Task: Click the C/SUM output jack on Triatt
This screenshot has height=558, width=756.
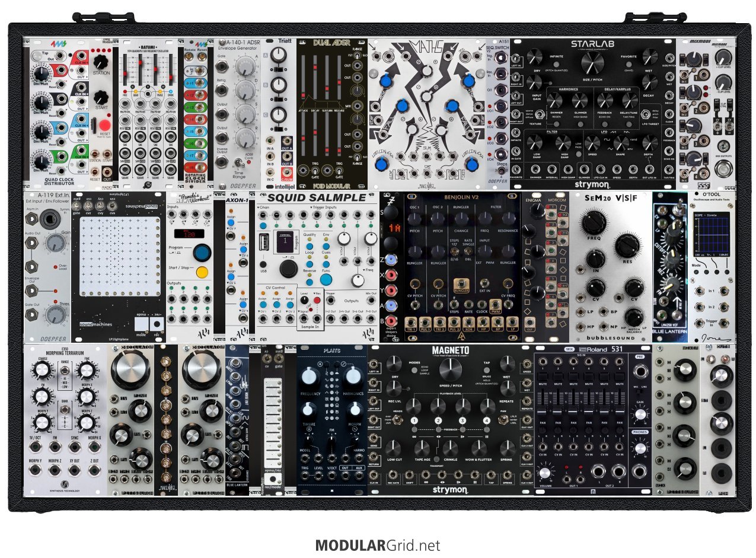Action: pos(286,173)
